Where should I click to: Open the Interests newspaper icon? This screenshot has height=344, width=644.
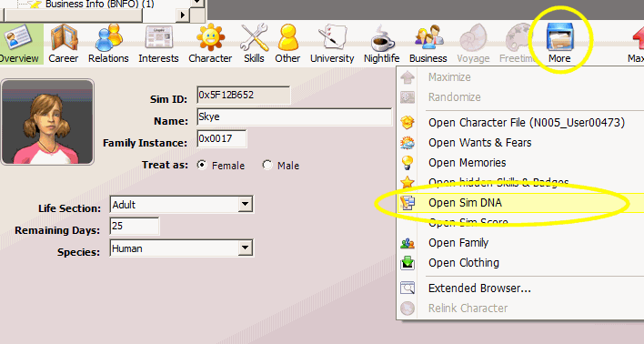(x=158, y=37)
